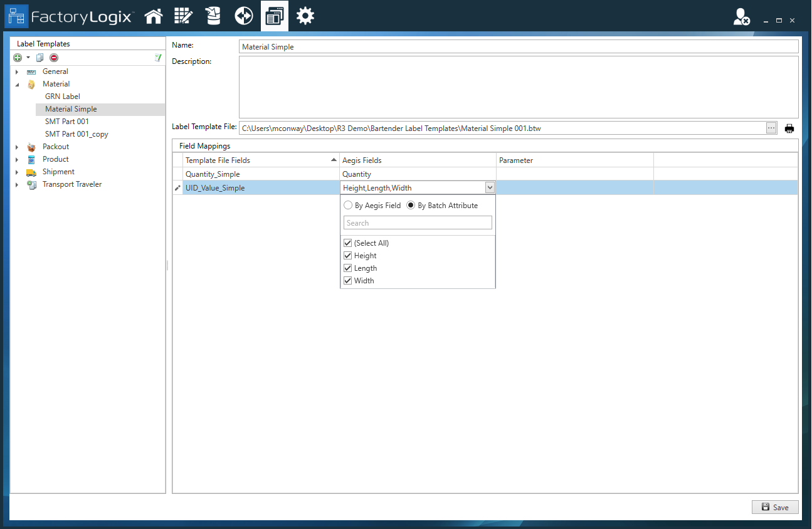Open the Templates section in the top toolbar
The height and width of the screenshot is (529, 812).
point(274,16)
